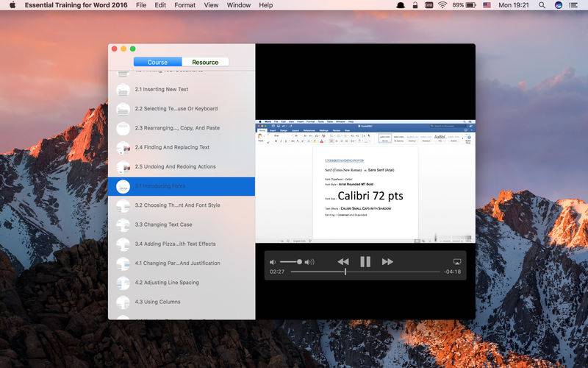This screenshot has height=368, width=588.
Task: Open lesson 2.1 Inserting New Text
Action: pyautogui.click(x=182, y=89)
